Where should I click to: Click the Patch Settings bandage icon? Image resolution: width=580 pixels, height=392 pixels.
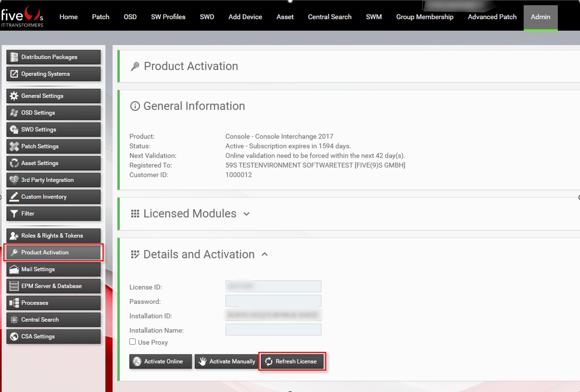[x=14, y=146]
